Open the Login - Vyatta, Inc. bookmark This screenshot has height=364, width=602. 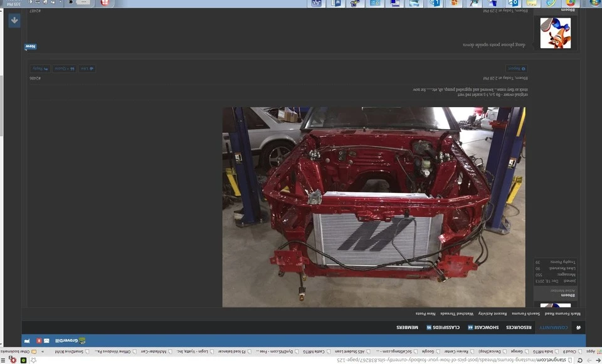(195, 351)
